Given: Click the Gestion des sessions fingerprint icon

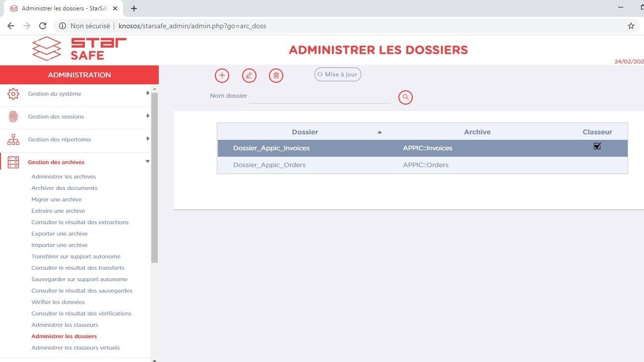Looking at the screenshot, I should (x=13, y=117).
